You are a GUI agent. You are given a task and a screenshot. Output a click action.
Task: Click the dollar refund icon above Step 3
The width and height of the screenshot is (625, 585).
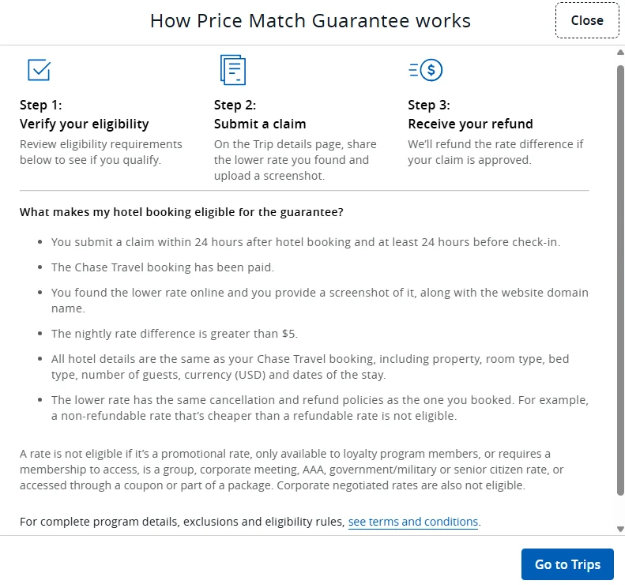426,70
